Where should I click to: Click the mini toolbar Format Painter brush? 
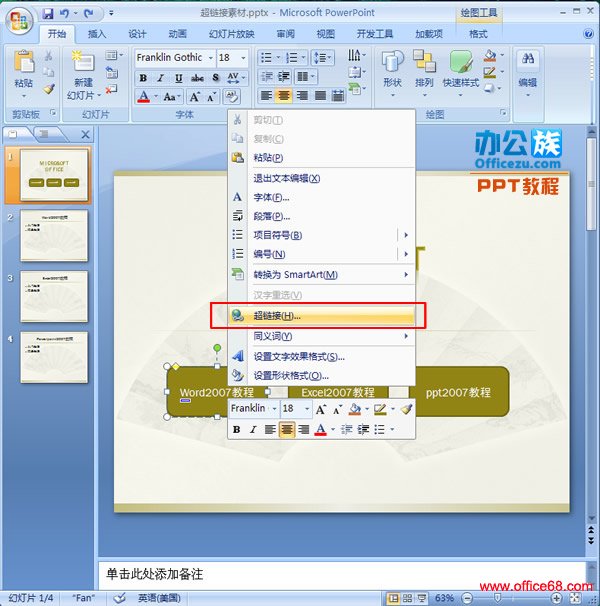pos(406,409)
